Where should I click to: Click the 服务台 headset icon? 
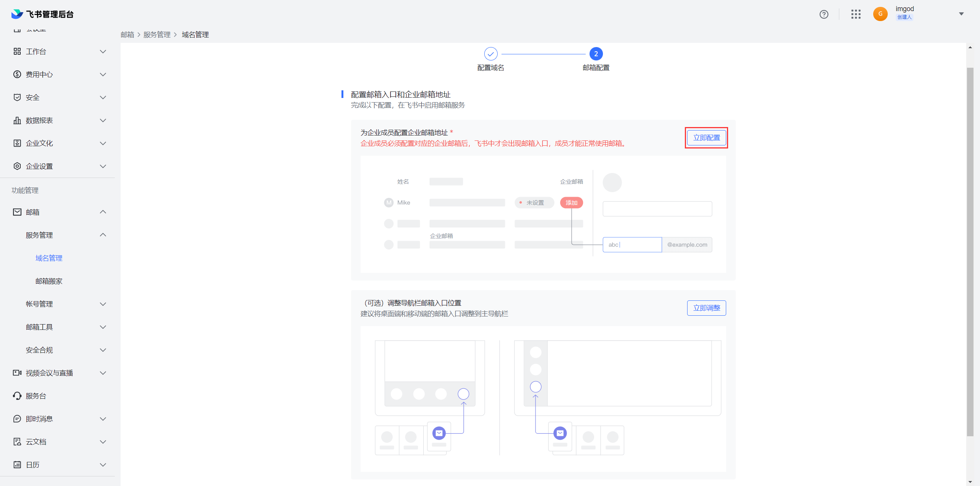(x=17, y=396)
